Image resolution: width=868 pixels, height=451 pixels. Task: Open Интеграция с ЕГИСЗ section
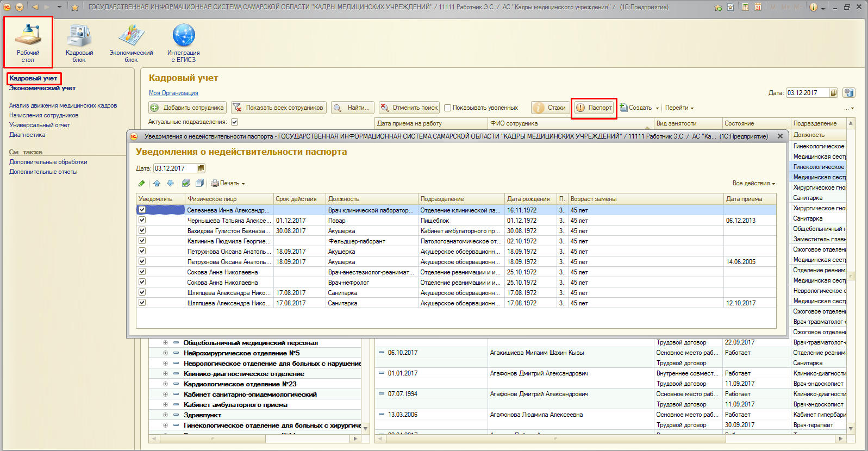coord(184,42)
